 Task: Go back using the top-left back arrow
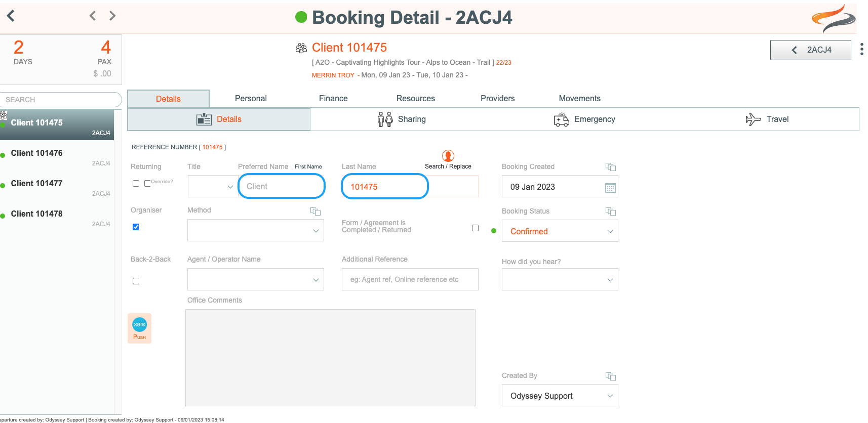[11, 16]
